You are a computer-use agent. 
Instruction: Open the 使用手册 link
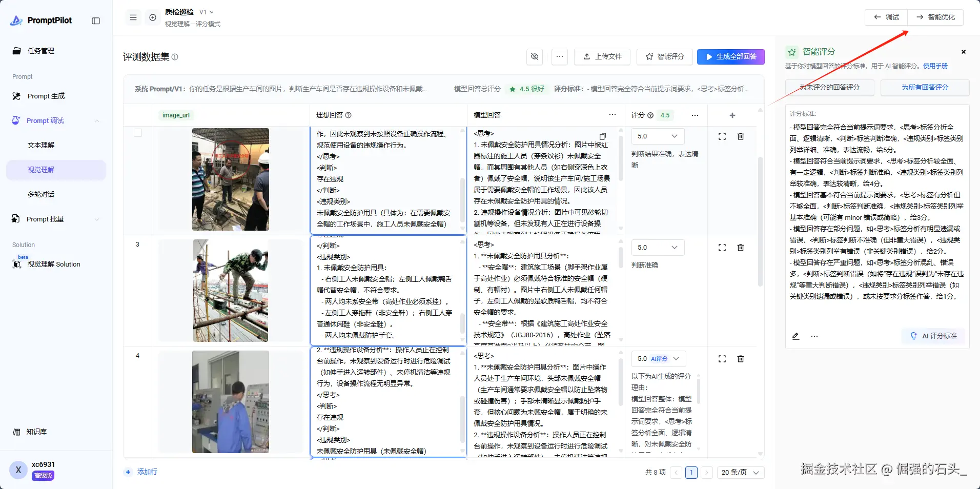(x=935, y=66)
